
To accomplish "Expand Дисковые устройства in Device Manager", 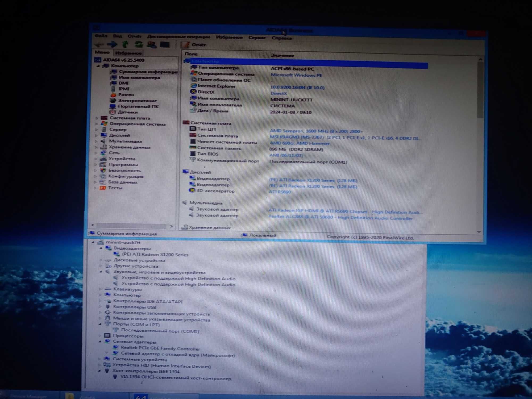I will click(x=101, y=260).
